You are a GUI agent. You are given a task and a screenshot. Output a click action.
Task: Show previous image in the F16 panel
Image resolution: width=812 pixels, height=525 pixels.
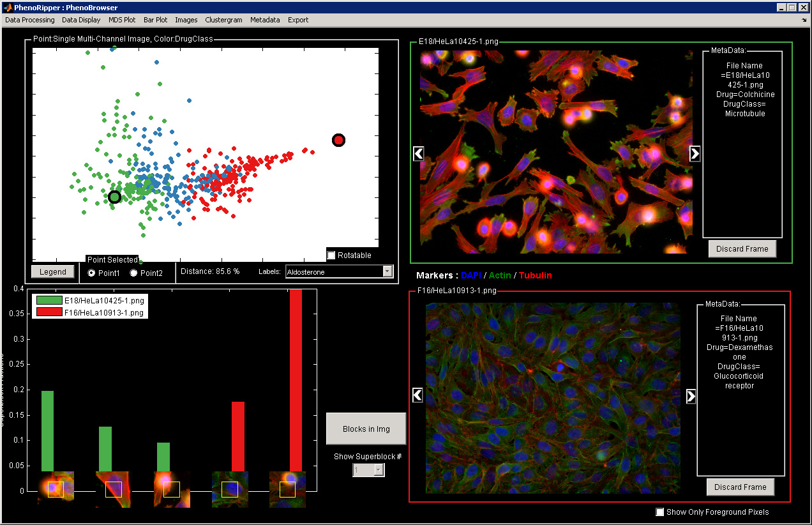pyautogui.click(x=417, y=395)
